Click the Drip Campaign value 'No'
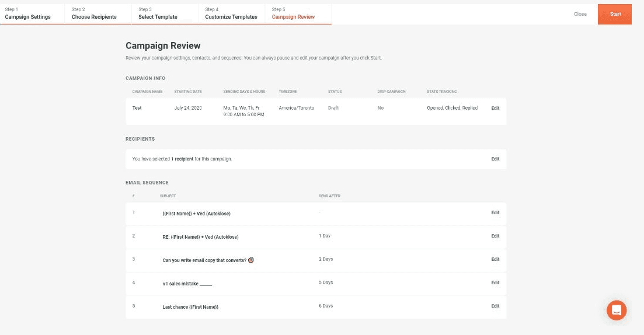The image size is (644, 335). click(x=380, y=108)
